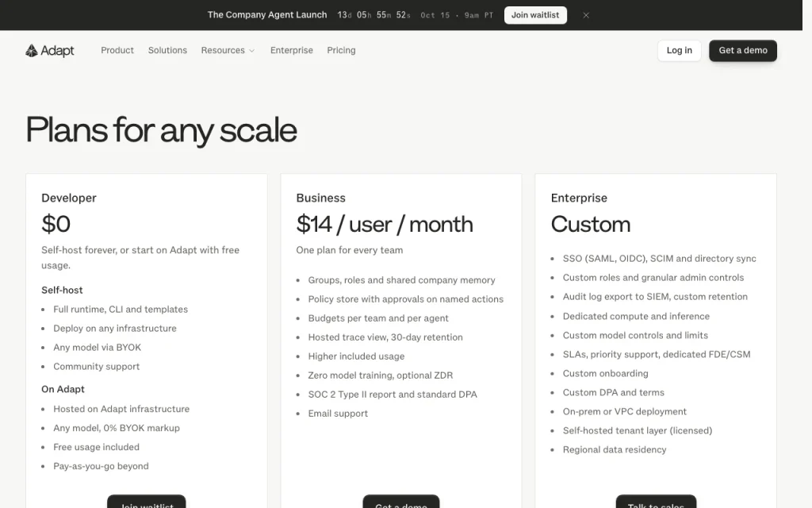
Task: Click Community support item
Action: [96, 367]
